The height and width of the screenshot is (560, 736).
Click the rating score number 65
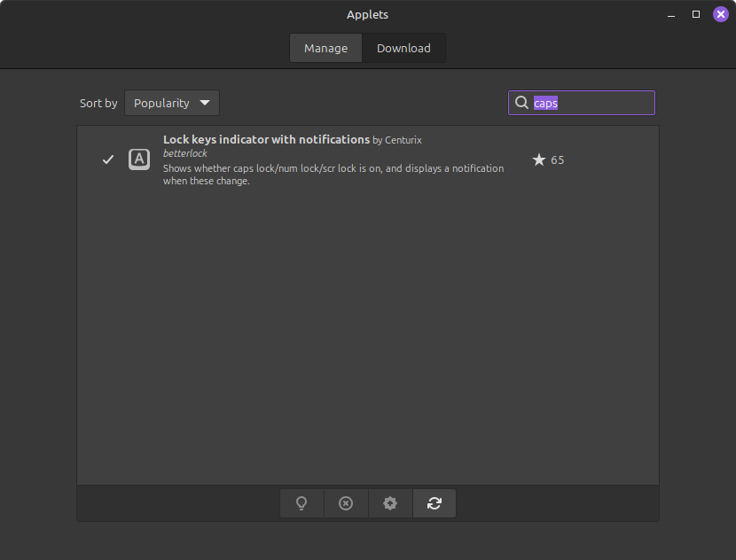tap(558, 160)
